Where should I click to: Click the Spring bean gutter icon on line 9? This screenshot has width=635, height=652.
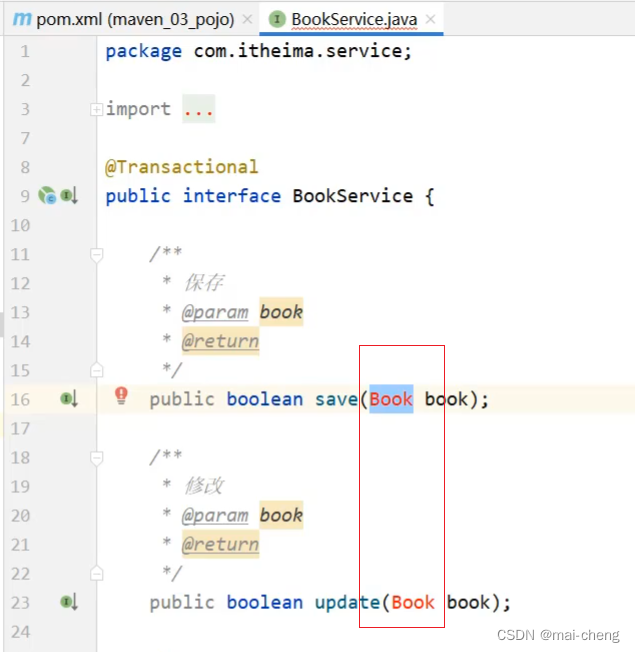47,195
